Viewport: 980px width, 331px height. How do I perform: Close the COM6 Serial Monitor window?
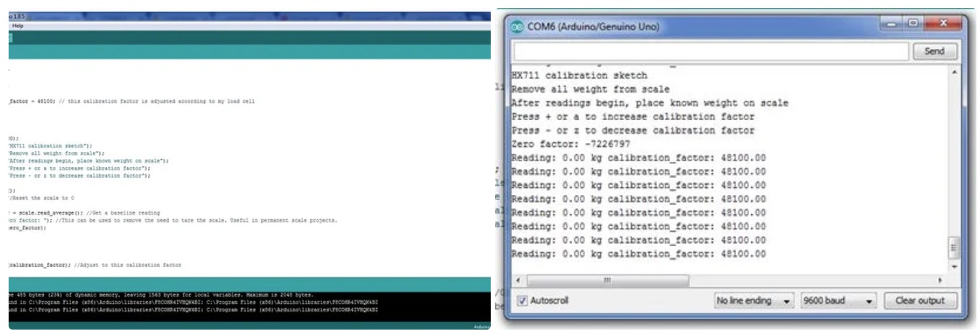coord(943,22)
